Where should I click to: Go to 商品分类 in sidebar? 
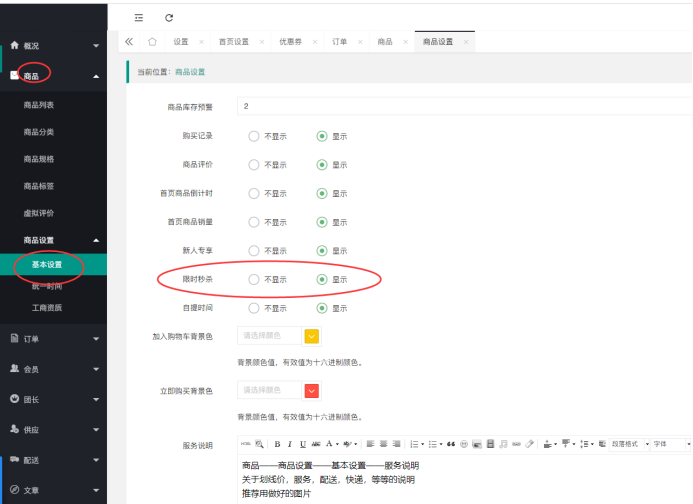[x=39, y=132]
